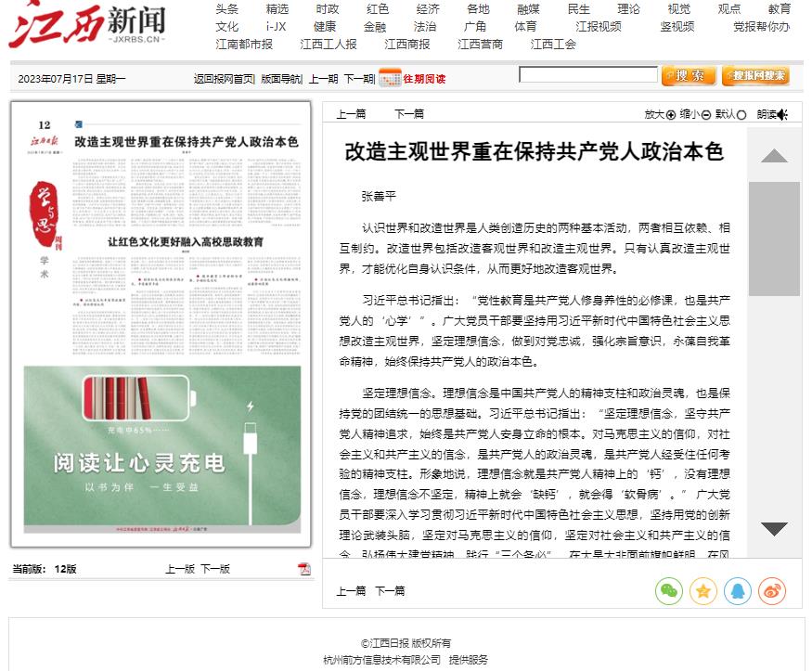Image resolution: width=812 pixels, height=671 pixels.
Task: Go to 下一版 next page
Action: coord(215,569)
